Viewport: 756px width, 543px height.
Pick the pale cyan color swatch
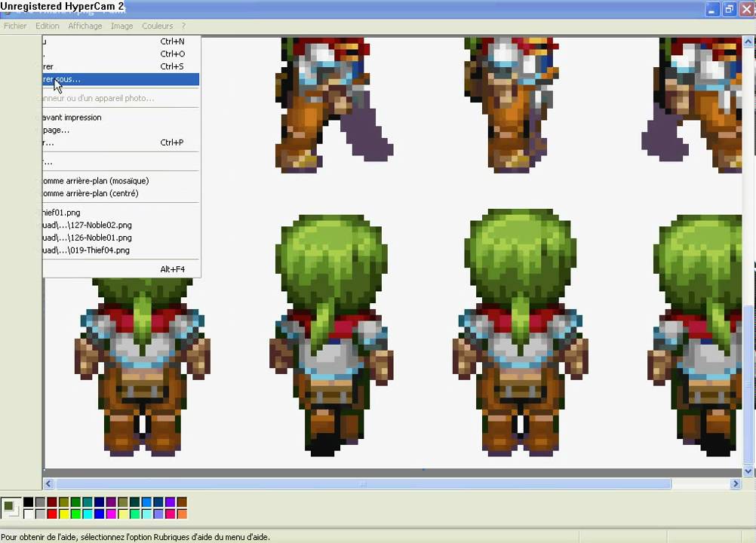[x=146, y=514]
